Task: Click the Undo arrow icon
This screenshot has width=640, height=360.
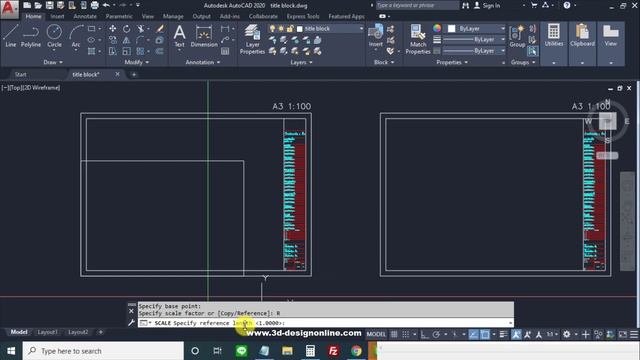Action: point(106,5)
